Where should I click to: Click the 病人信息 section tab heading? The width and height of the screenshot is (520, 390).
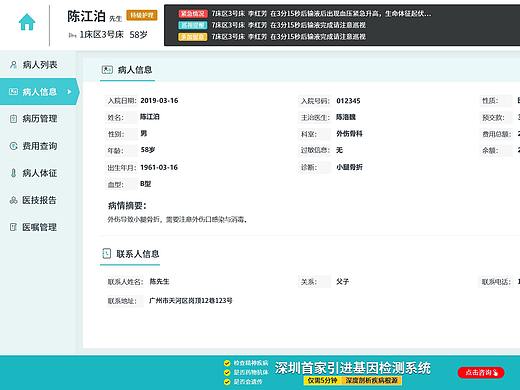click(127, 70)
